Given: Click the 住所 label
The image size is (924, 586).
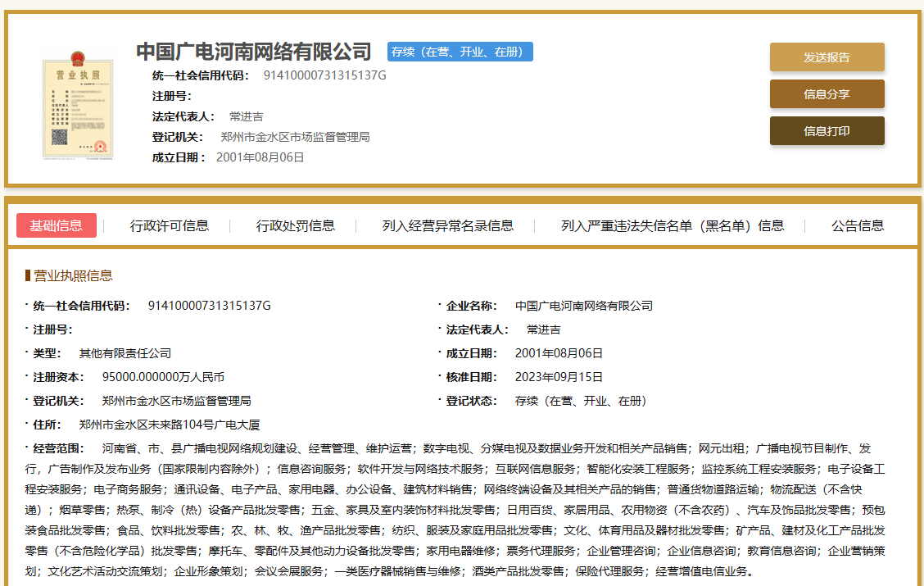Looking at the screenshot, I should coord(47,425).
